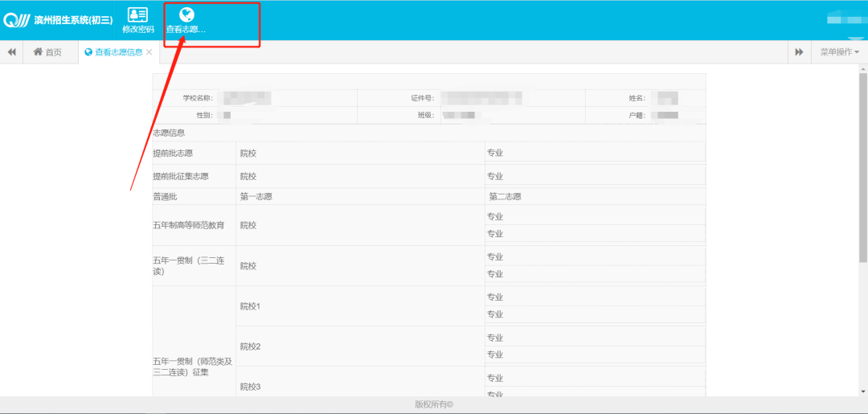Click the 修改密码 text label

(138, 29)
